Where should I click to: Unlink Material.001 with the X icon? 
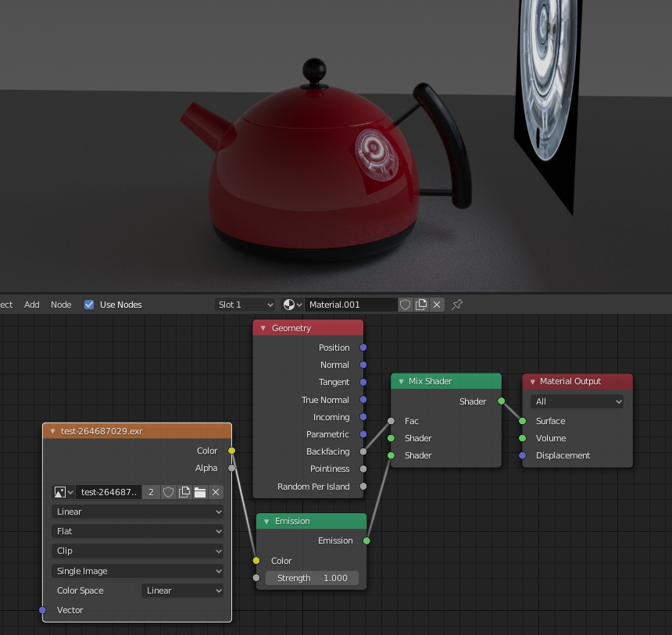point(437,305)
